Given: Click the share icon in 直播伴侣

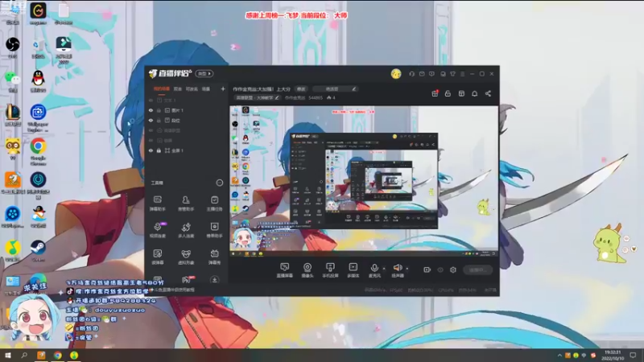Looking at the screenshot, I should [488, 93].
